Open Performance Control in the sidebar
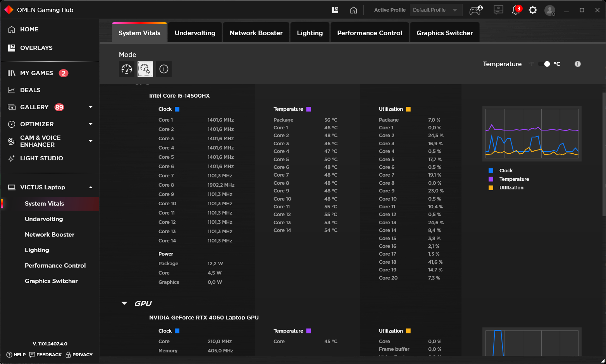 [55, 266]
